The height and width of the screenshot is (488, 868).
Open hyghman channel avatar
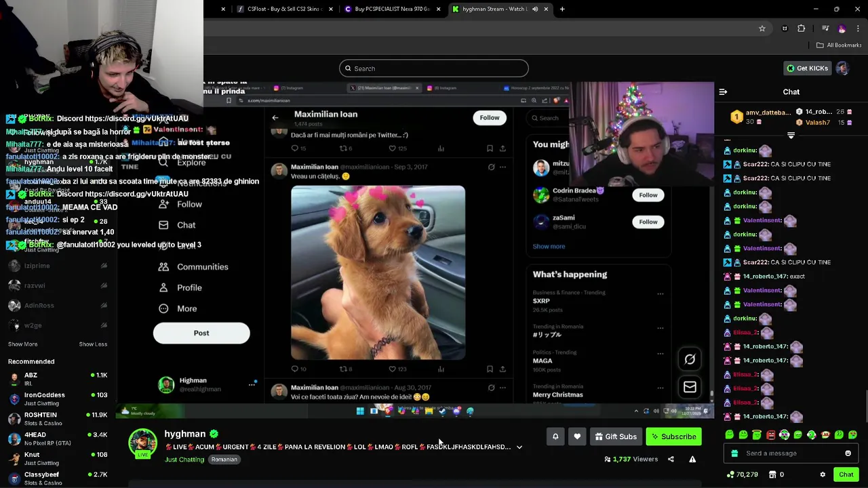(x=143, y=442)
